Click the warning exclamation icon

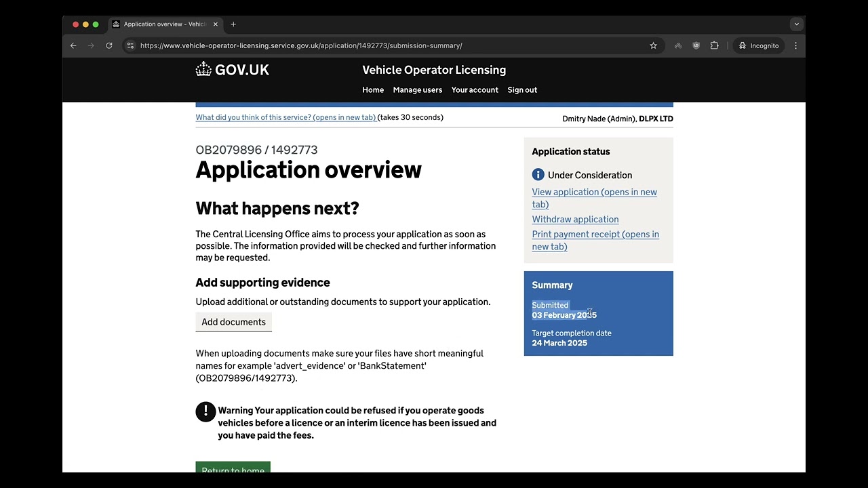(205, 411)
